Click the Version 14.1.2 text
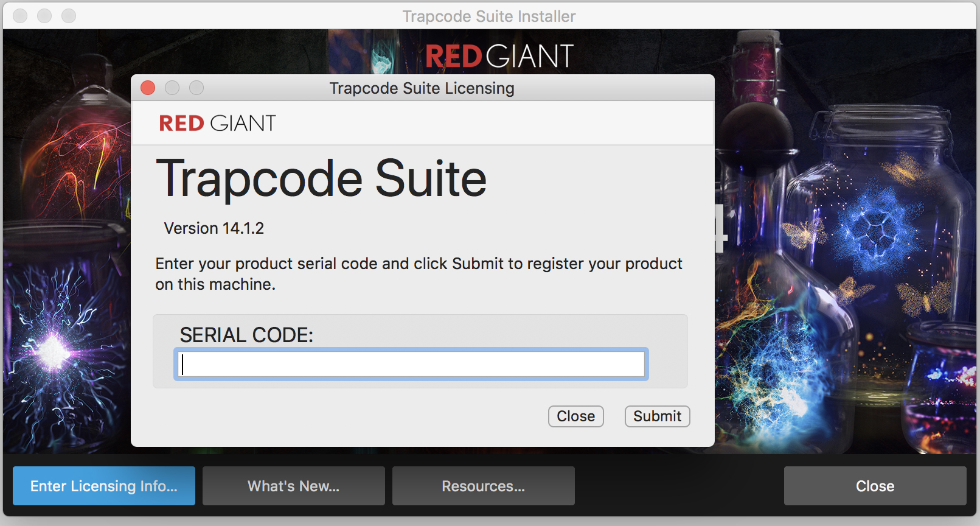980x526 pixels. (x=214, y=228)
